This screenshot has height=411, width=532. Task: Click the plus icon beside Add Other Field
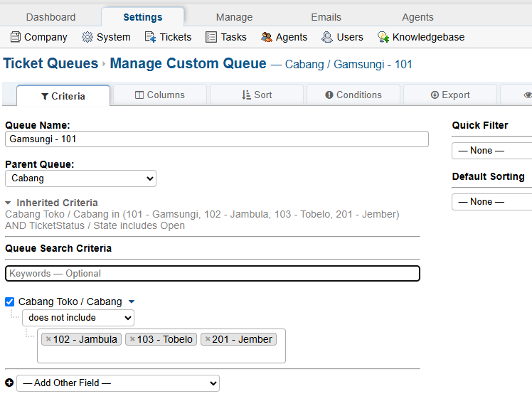tap(9, 383)
